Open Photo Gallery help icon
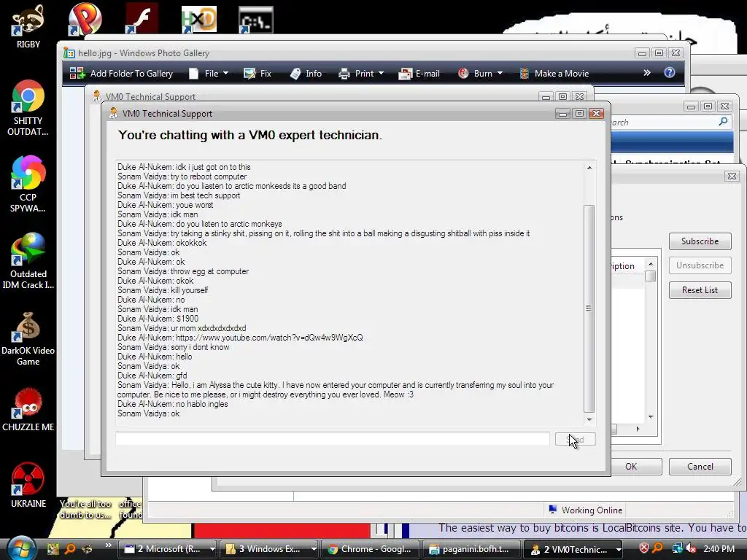 [x=670, y=72]
